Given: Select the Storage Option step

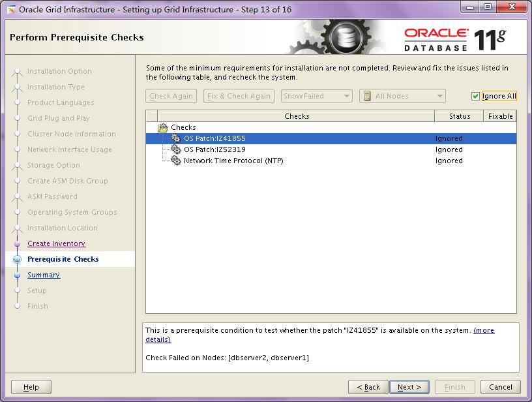Looking at the screenshot, I should [x=53, y=165].
